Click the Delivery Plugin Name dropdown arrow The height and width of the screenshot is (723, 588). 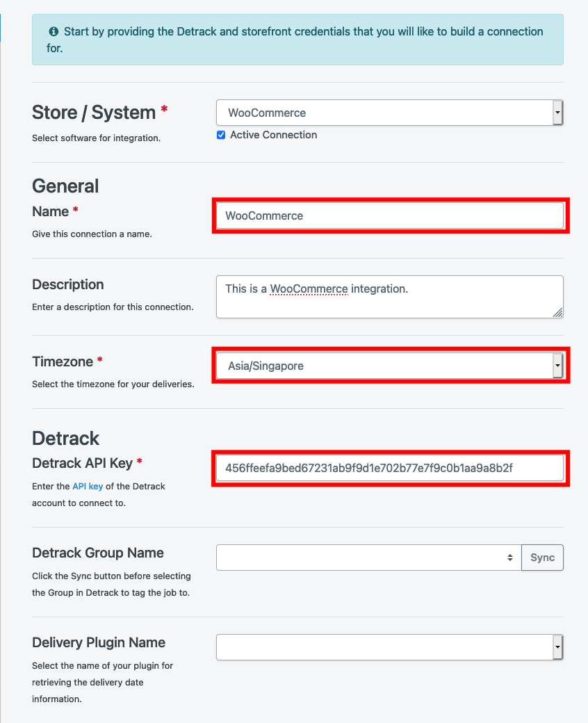[557, 647]
